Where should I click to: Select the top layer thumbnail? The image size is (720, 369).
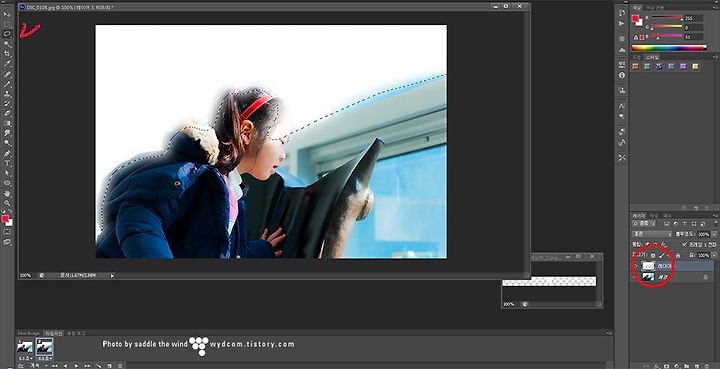(648, 266)
